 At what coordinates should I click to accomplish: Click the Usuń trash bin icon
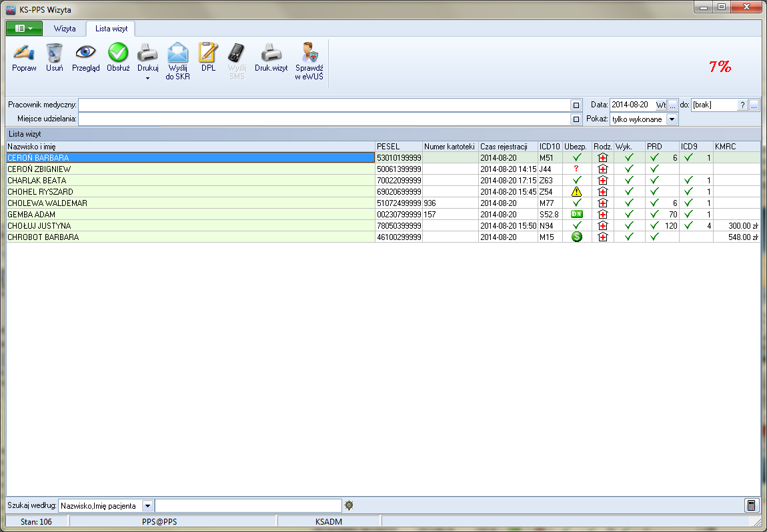55,53
